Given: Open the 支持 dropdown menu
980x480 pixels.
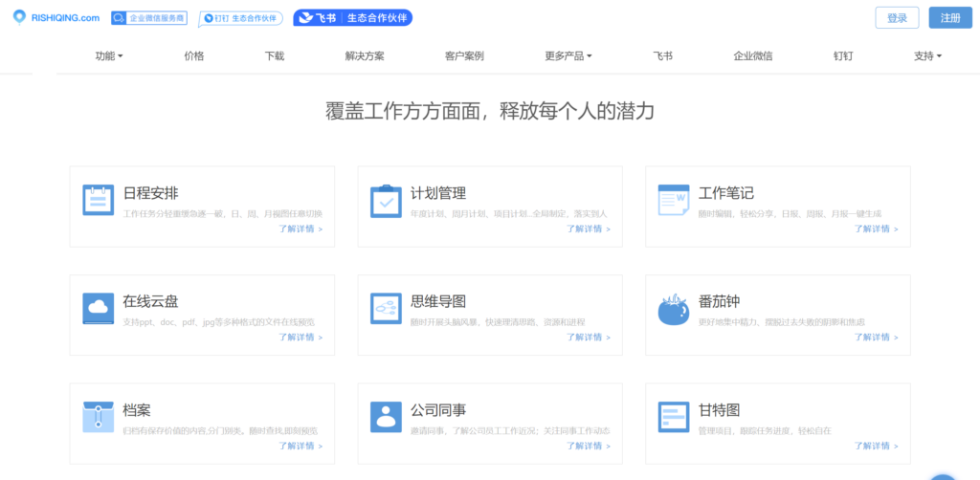Looking at the screenshot, I should coord(927,56).
